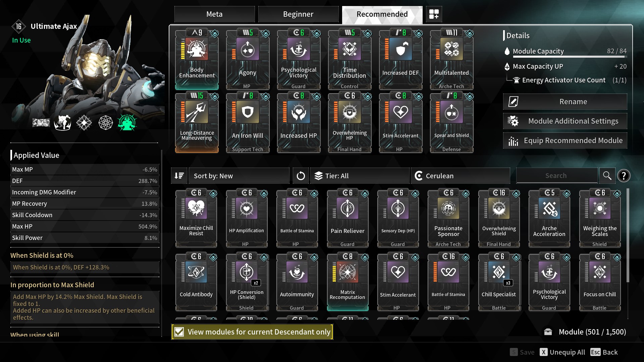Click the add preset slot icon

click(434, 14)
